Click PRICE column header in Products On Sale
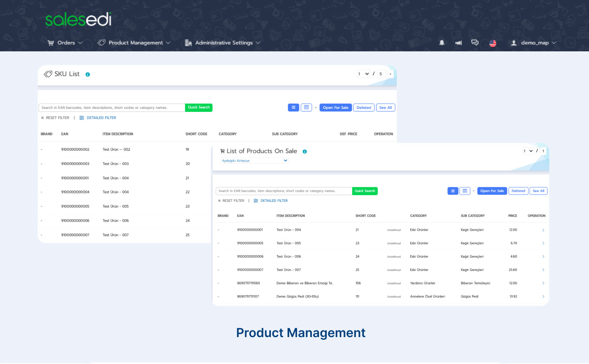Screen dimensions: 589x364 click(x=513, y=216)
